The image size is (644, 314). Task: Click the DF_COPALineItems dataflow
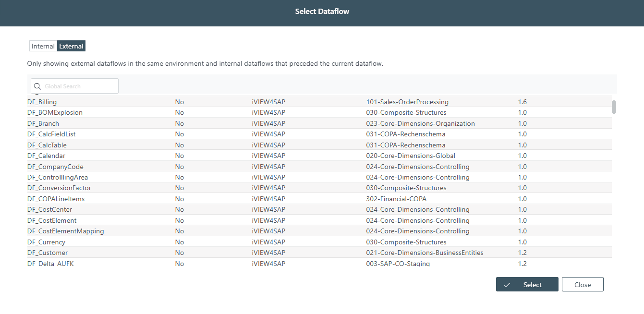click(56, 199)
